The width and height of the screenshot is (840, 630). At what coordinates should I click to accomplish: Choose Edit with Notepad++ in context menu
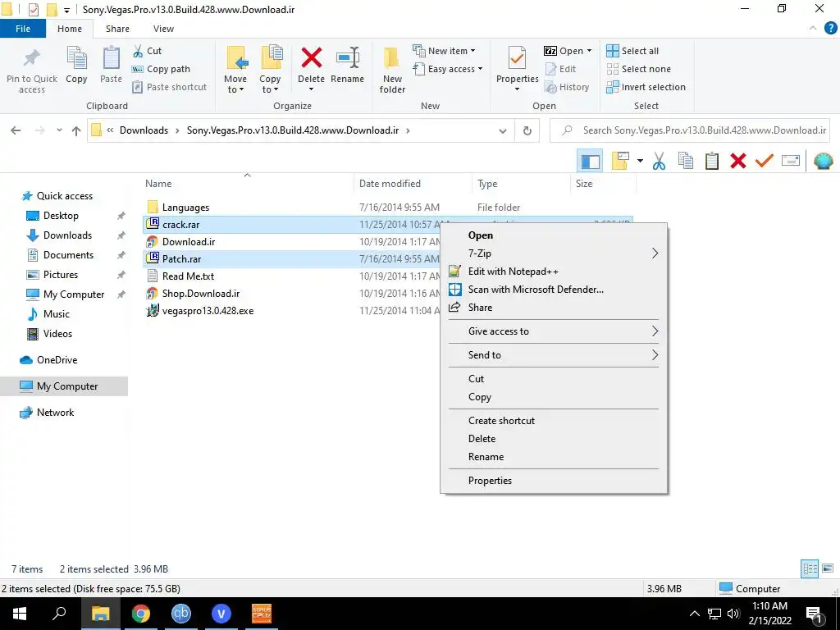555,271
